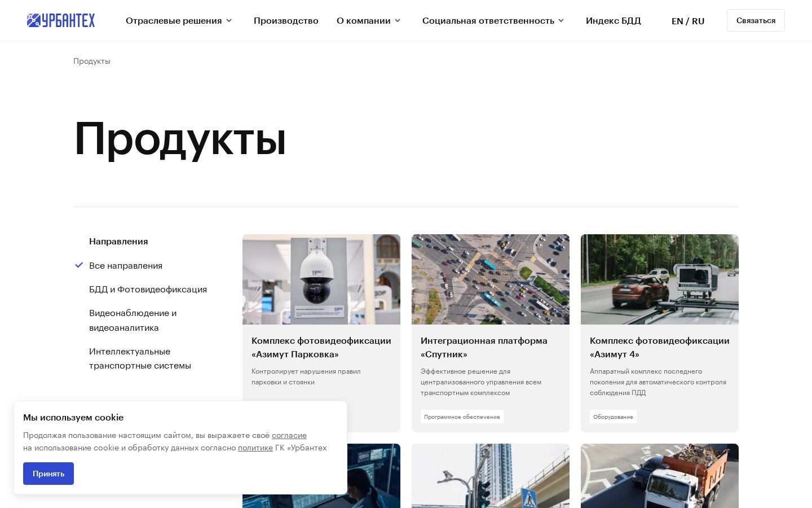The height and width of the screenshot is (508, 812).
Task: Switch language to EN
Action: point(677,21)
